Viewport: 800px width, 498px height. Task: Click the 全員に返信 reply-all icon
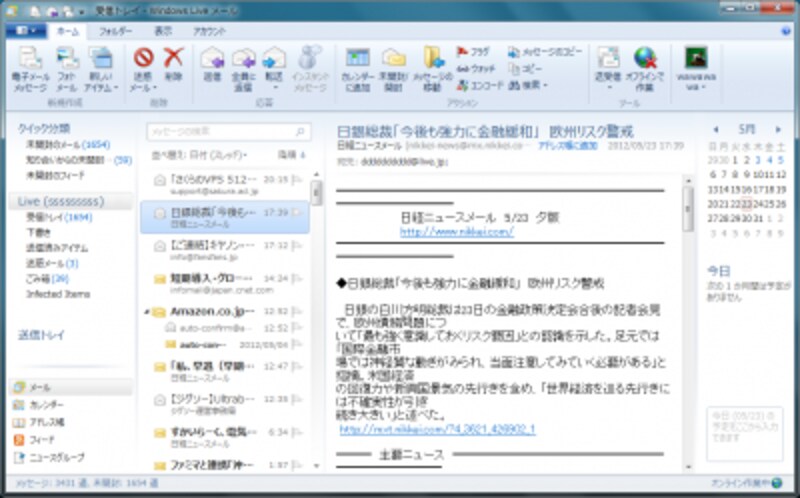(x=243, y=58)
